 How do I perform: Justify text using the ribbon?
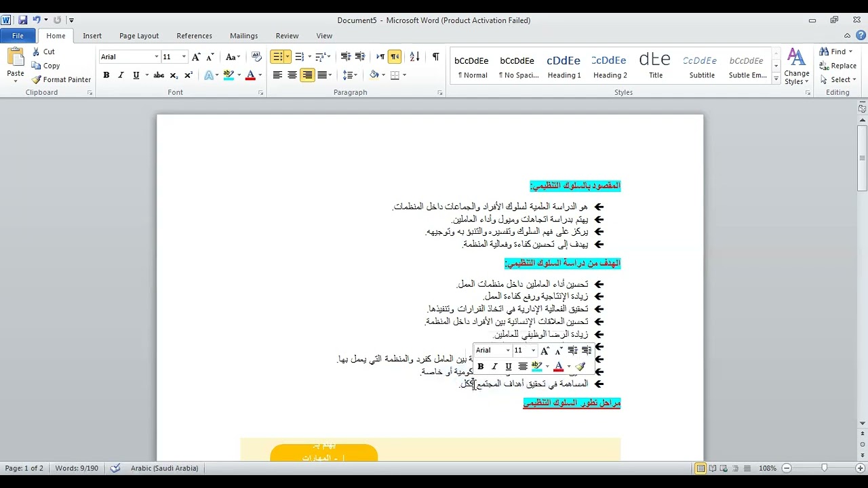pyautogui.click(x=322, y=75)
